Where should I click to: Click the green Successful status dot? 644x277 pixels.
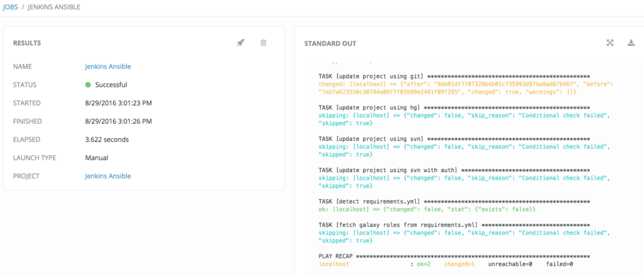pyautogui.click(x=89, y=85)
